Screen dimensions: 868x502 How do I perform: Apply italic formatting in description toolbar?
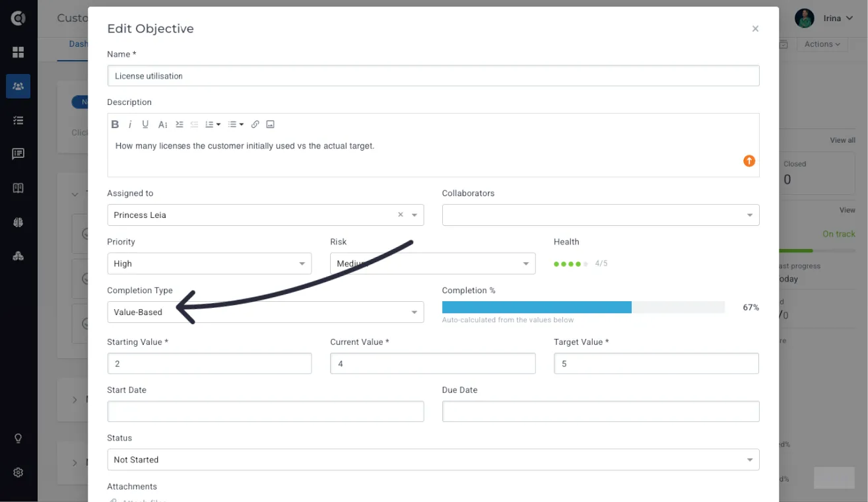point(130,124)
